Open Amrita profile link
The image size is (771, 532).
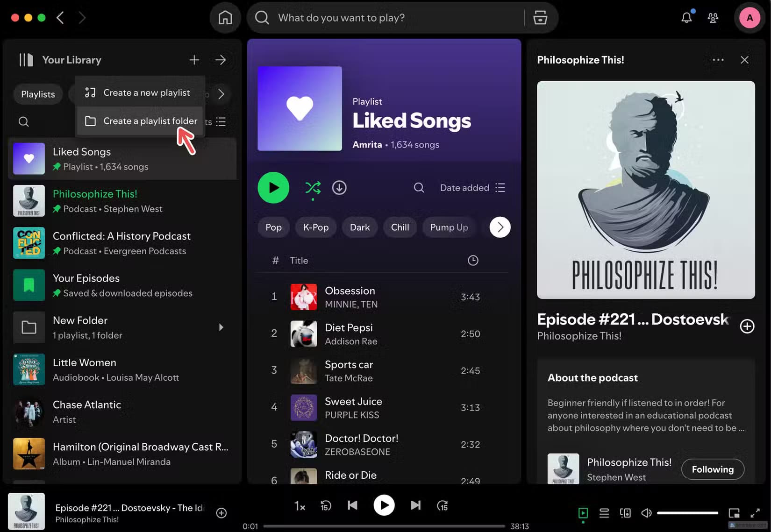point(367,145)
